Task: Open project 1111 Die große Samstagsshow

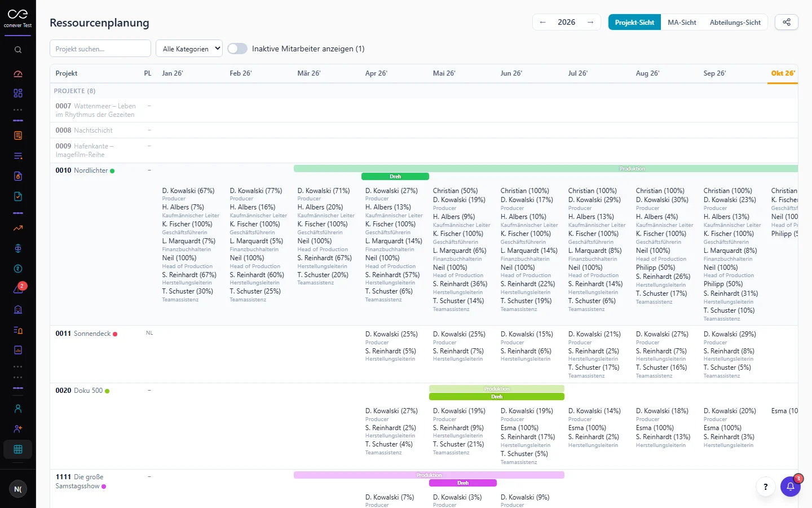Action: coord(81,481)
